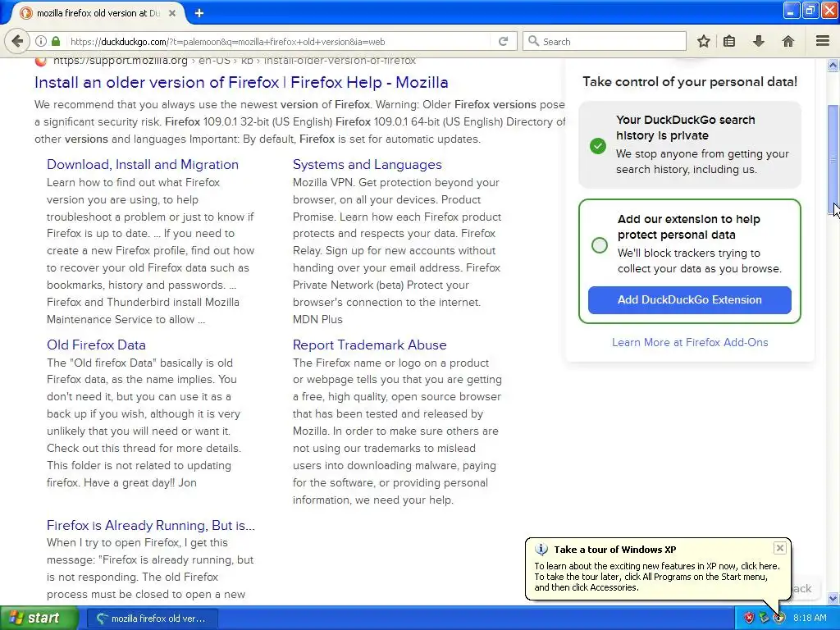The height and width of the screenshot is (630, 840).
Task: Click the Your DuckDuckGo search history is private text
Action: click(x=686, y=127)
